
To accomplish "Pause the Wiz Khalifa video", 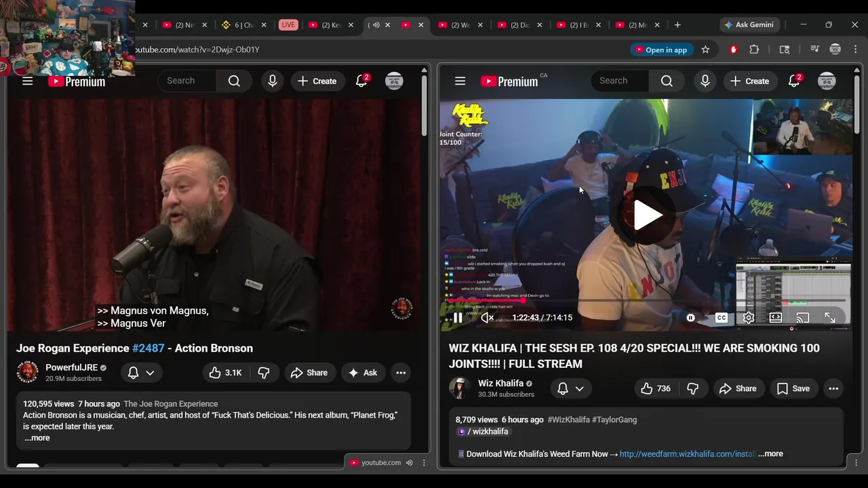I will pos(458,318).
